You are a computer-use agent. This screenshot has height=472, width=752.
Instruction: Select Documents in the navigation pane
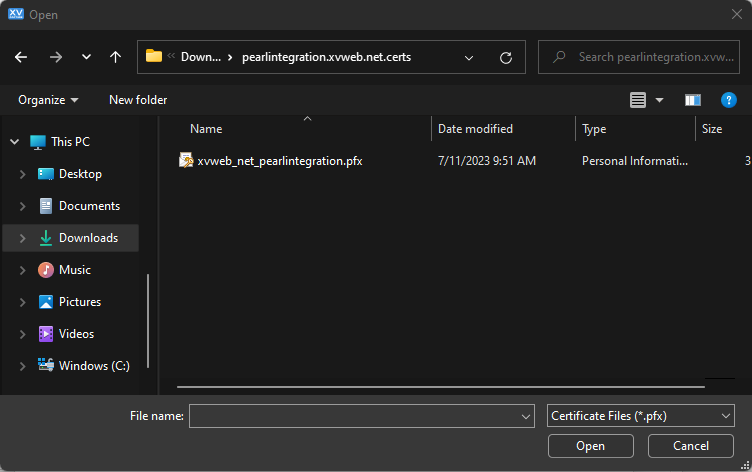click(x=89, y=206)
